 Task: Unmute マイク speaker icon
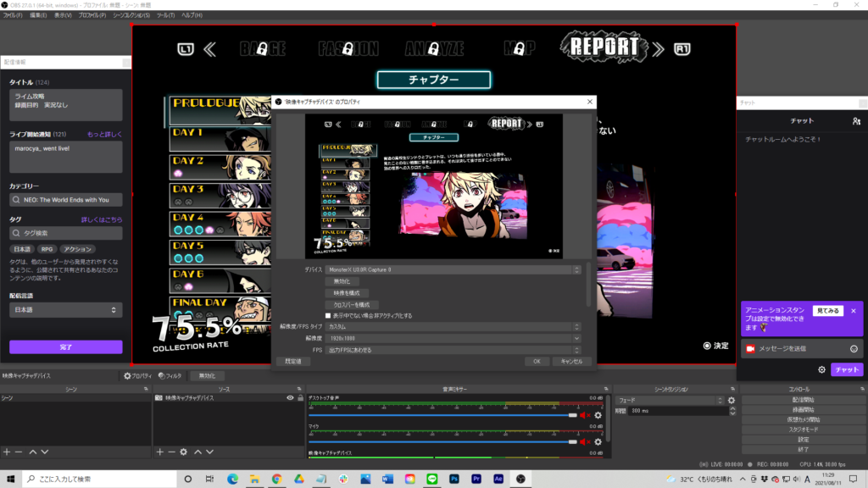pos(585,442)
